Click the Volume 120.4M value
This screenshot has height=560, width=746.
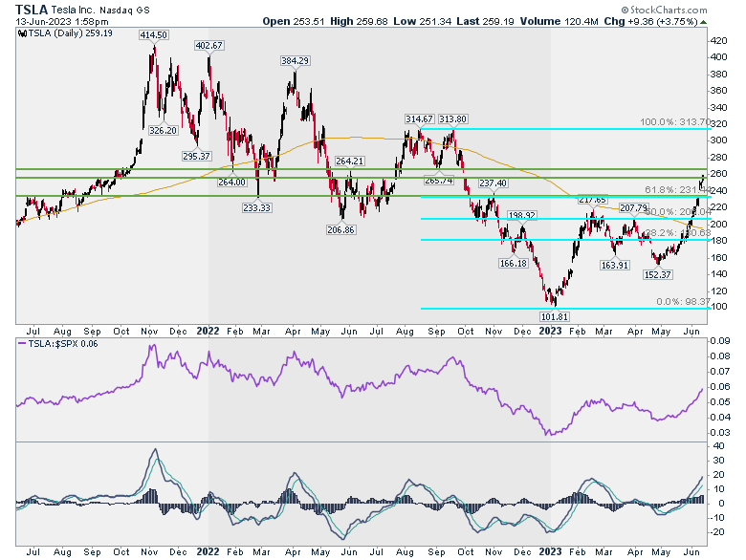click(x=559, y=21)
